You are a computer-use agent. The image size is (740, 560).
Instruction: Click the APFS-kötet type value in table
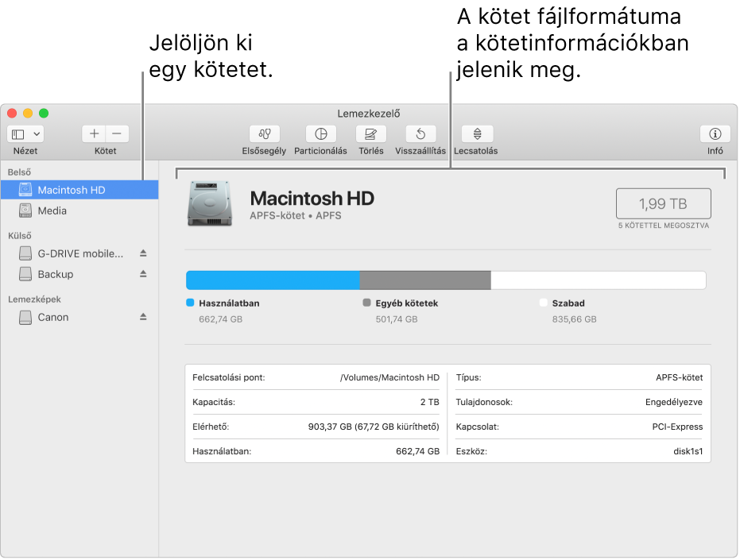[679, 377]
